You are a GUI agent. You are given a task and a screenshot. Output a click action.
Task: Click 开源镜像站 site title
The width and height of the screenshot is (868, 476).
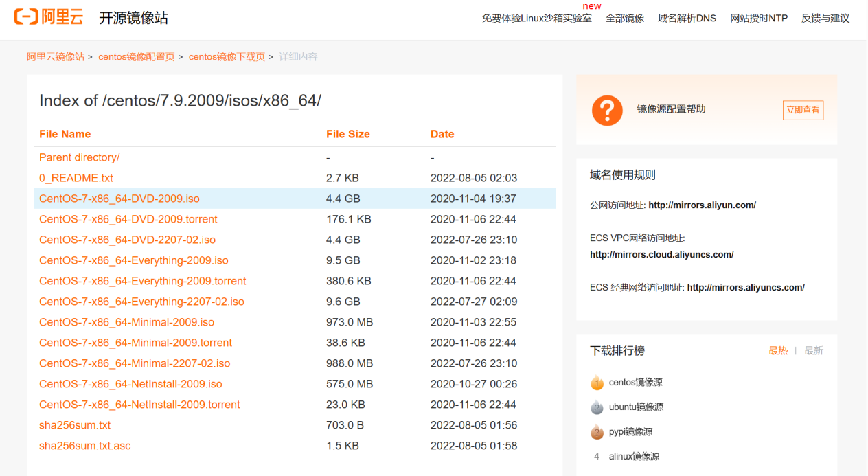click(x=133, y=18)
